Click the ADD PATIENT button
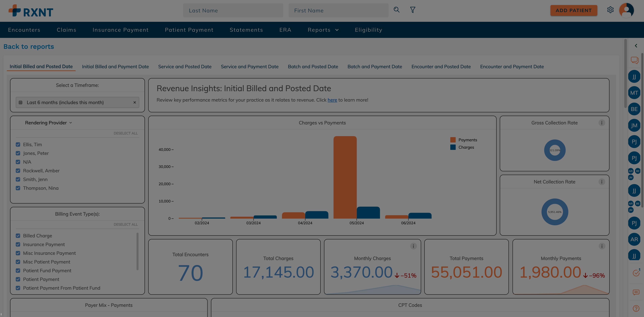The image size is (644, 317). [x=574, y=11]
